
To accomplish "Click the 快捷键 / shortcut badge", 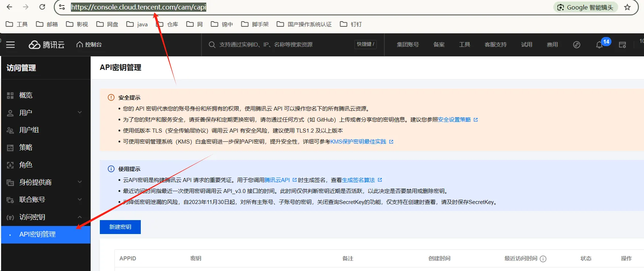I will pos(365,44).
